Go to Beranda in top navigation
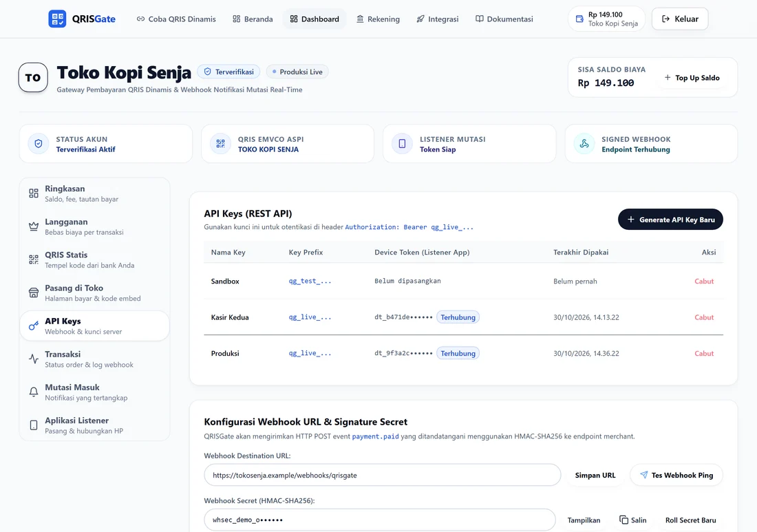This screenshot has width=757, height=532. [253, 19]
